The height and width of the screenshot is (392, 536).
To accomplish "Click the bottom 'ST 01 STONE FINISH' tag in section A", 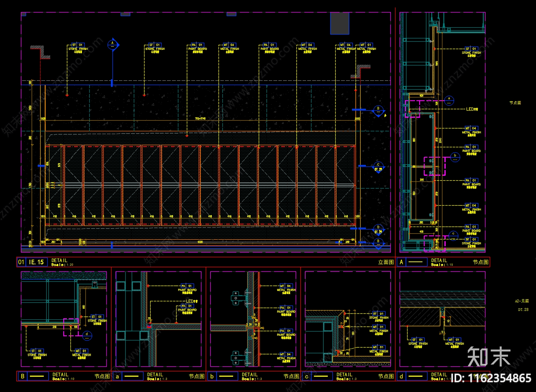I will point(471,243).
